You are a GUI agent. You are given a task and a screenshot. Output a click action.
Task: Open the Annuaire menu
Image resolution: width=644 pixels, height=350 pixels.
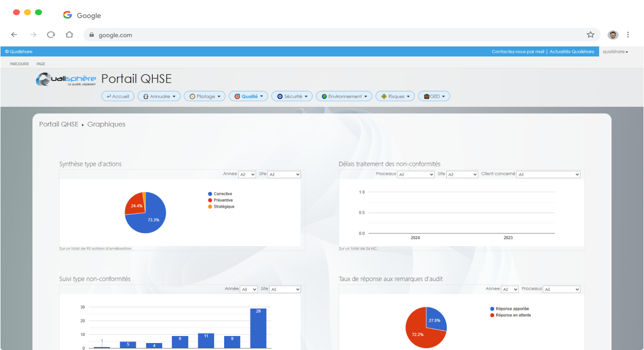pos(159,96)
